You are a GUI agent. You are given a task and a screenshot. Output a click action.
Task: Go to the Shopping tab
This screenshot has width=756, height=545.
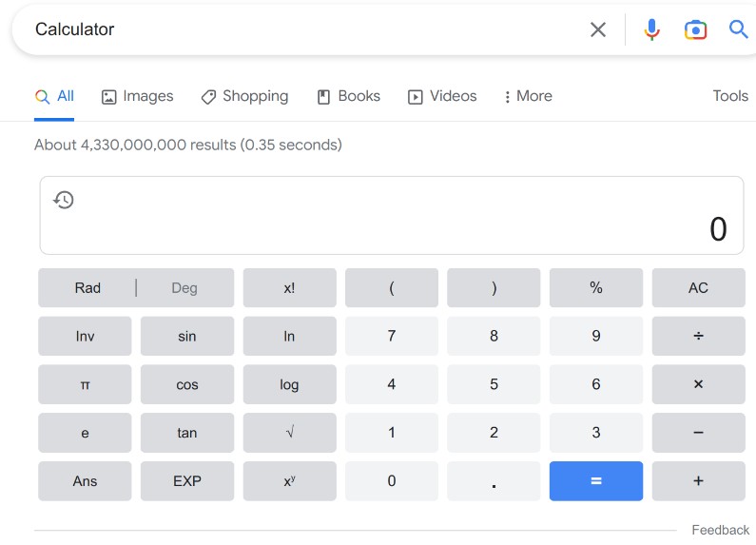[x=245, y=96]
